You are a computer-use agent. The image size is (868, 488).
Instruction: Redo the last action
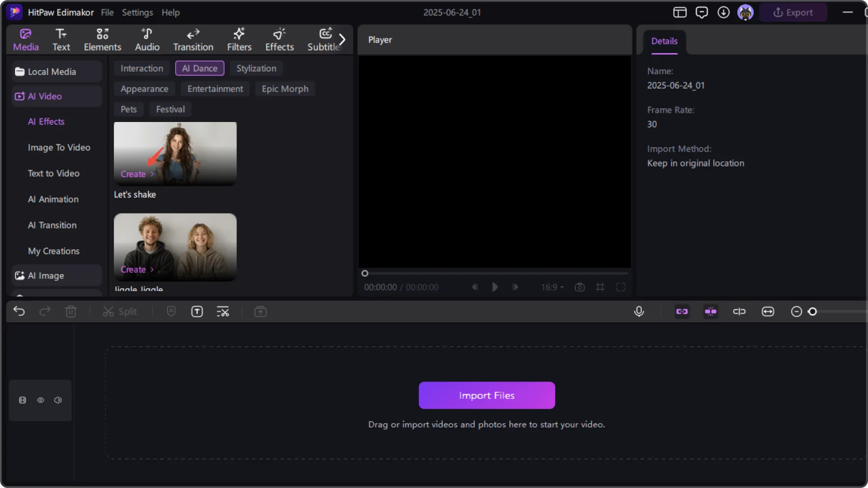[x=45, y=311]
